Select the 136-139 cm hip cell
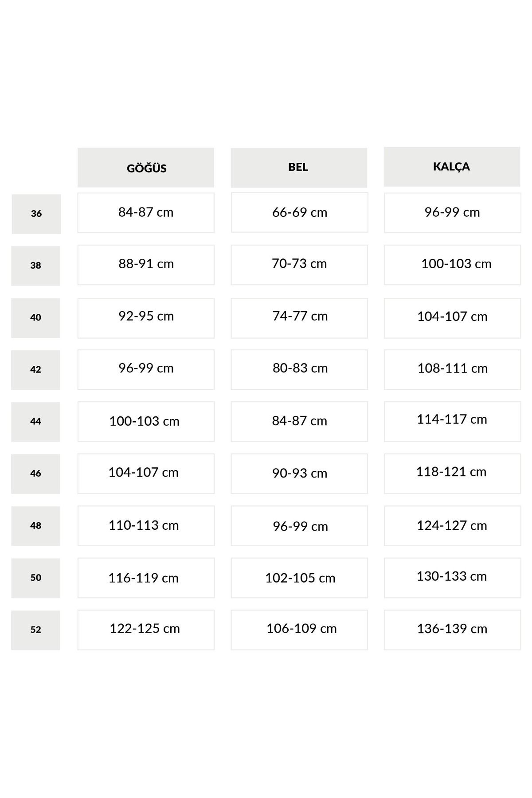 point(452,630)
